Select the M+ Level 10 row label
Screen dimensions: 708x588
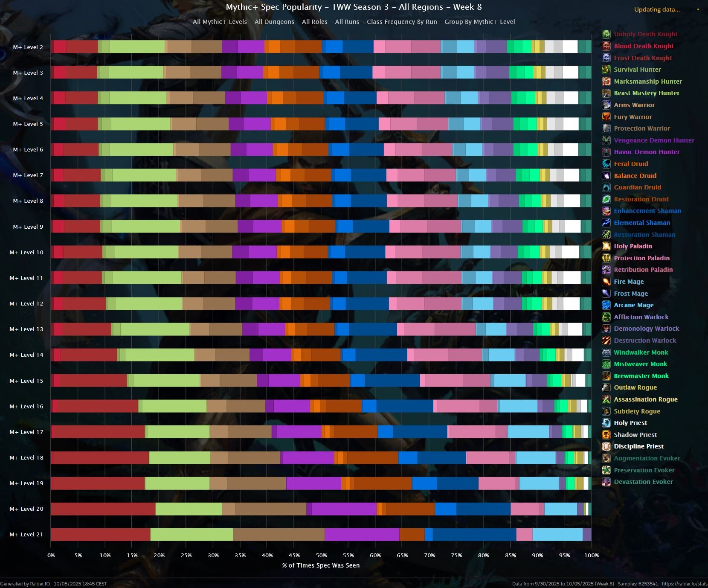point(26,252)
